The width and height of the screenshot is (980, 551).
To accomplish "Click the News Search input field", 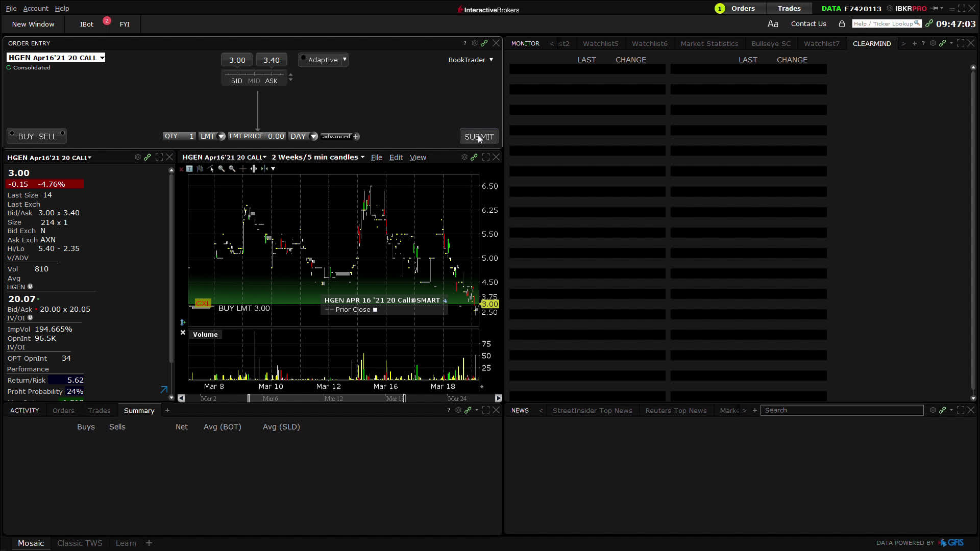I will coord(842,410).
